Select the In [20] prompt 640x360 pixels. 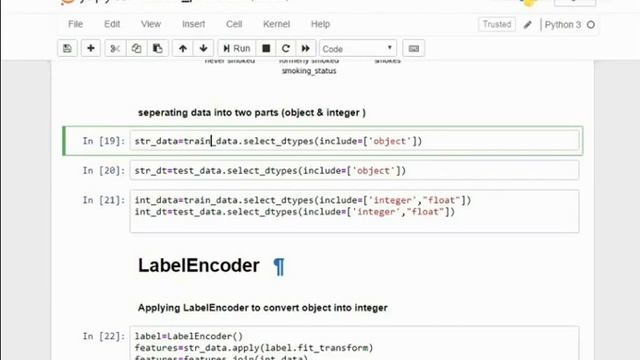click(104, 171)
